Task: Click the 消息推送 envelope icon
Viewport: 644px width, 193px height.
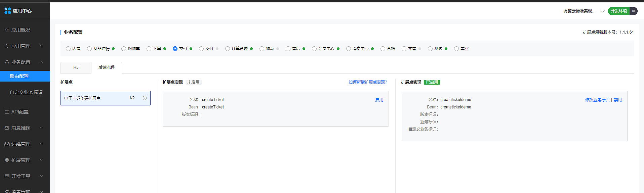Action: [7, 128]
